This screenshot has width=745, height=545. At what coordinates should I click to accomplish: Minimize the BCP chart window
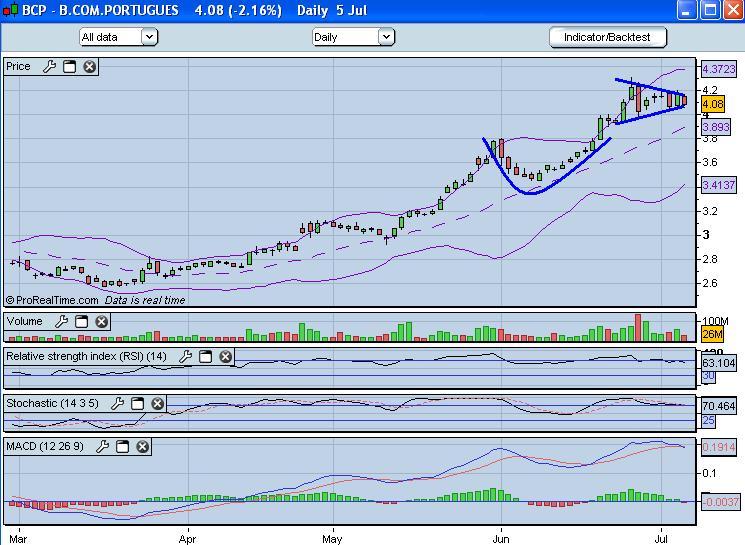click(686, 10)
